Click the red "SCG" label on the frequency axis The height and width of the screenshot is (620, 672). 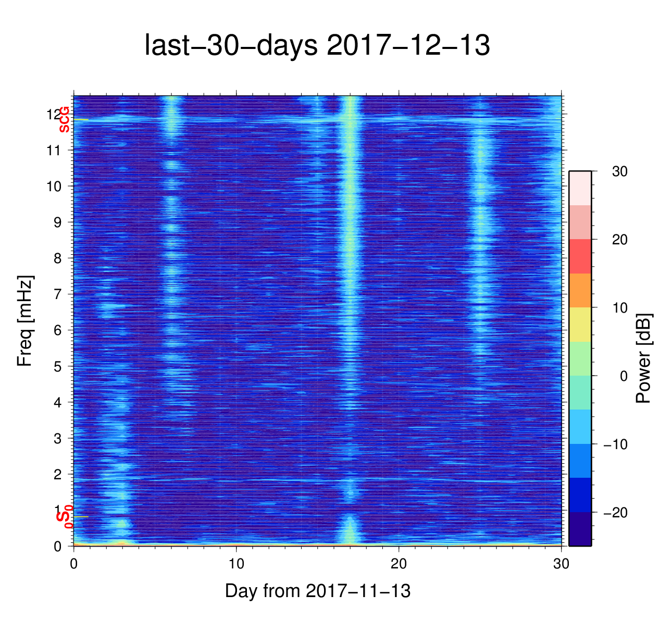[x=64, y=120]
